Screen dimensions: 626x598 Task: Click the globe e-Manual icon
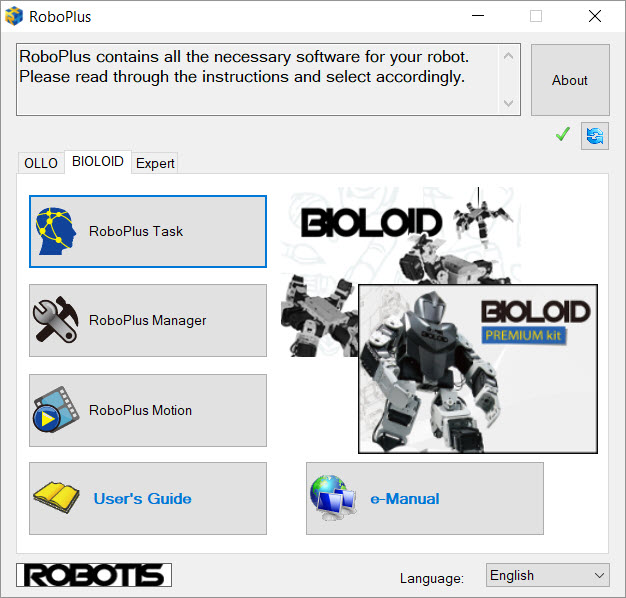coord(334,498)
